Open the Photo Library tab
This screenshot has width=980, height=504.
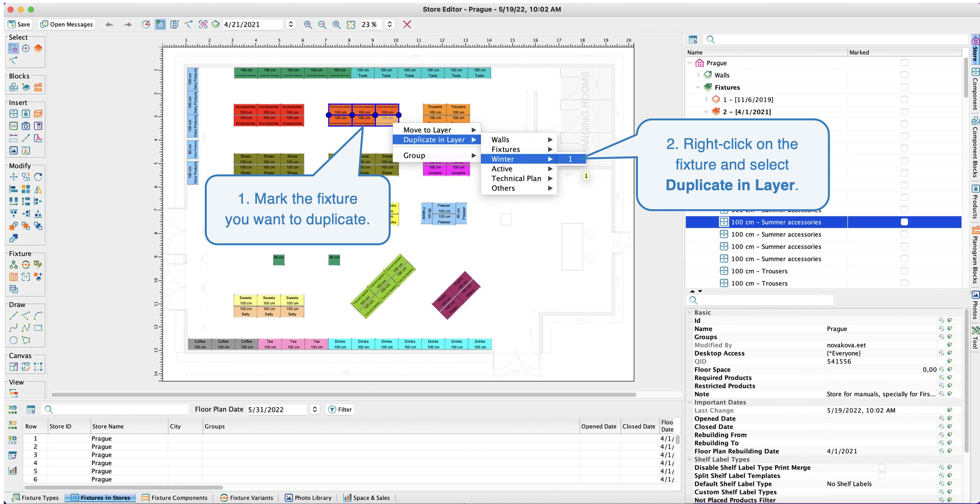[x=308, y=498]
